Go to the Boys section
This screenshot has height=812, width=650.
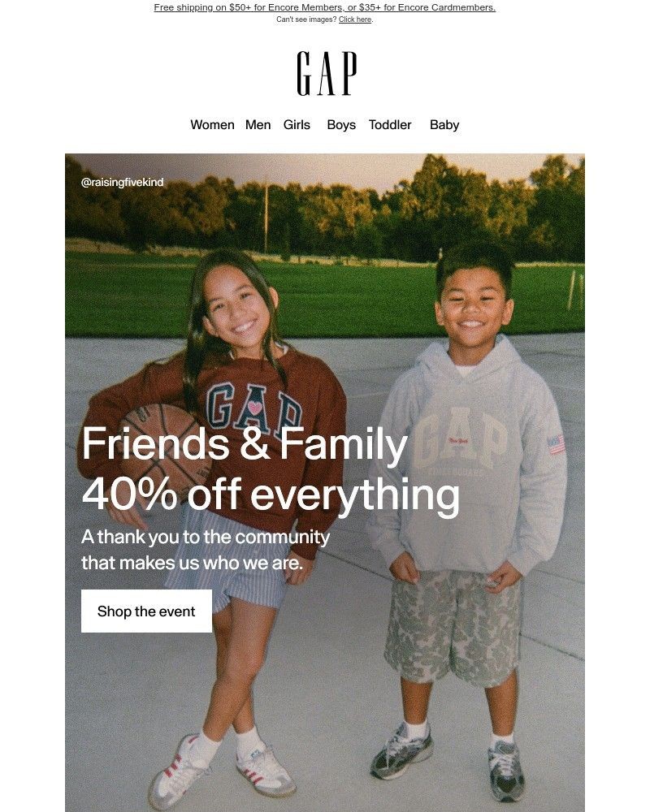[x=341, y=125]
